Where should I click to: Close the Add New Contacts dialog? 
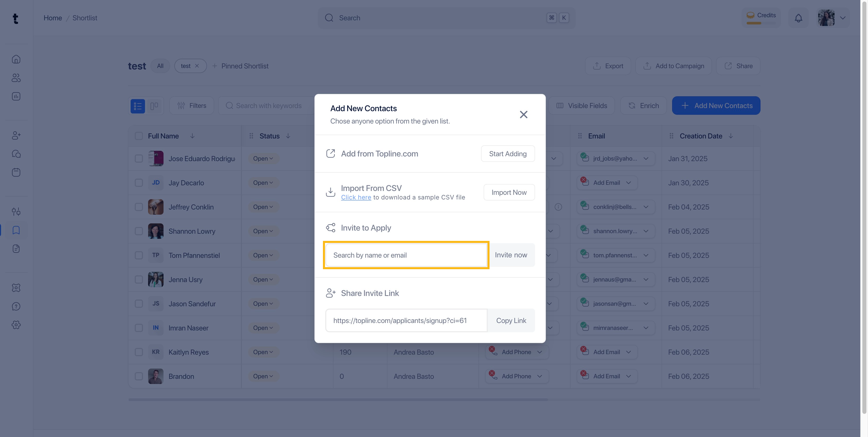coord(523,115)
